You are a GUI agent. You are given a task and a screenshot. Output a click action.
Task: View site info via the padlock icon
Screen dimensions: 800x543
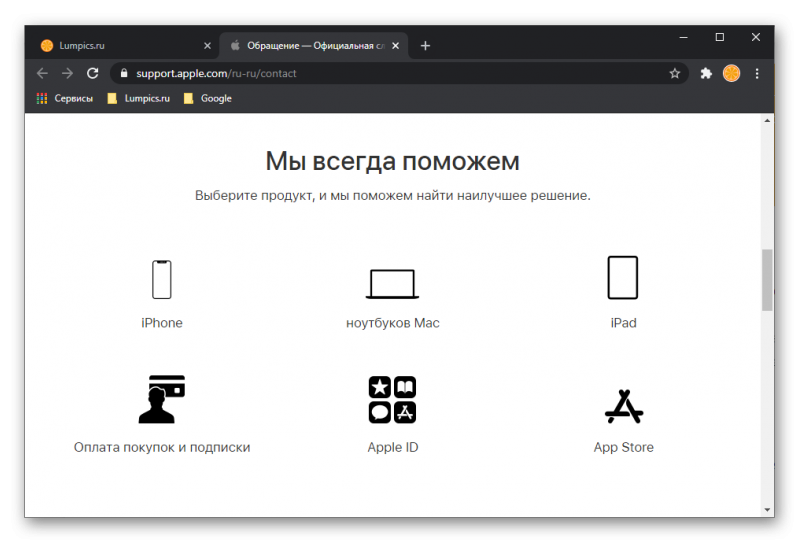[x=123, y=73]
